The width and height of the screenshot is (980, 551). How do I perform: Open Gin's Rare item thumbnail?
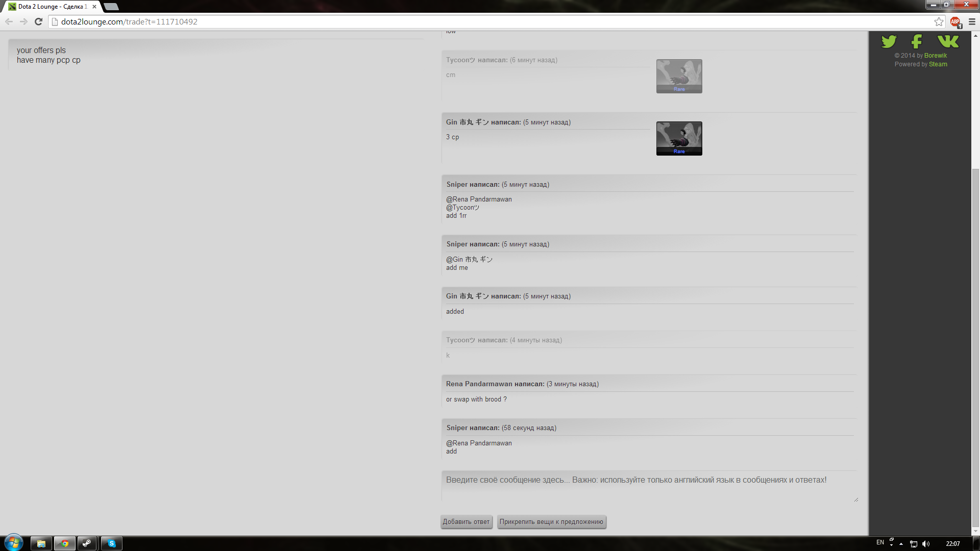(x=679, y=138)
